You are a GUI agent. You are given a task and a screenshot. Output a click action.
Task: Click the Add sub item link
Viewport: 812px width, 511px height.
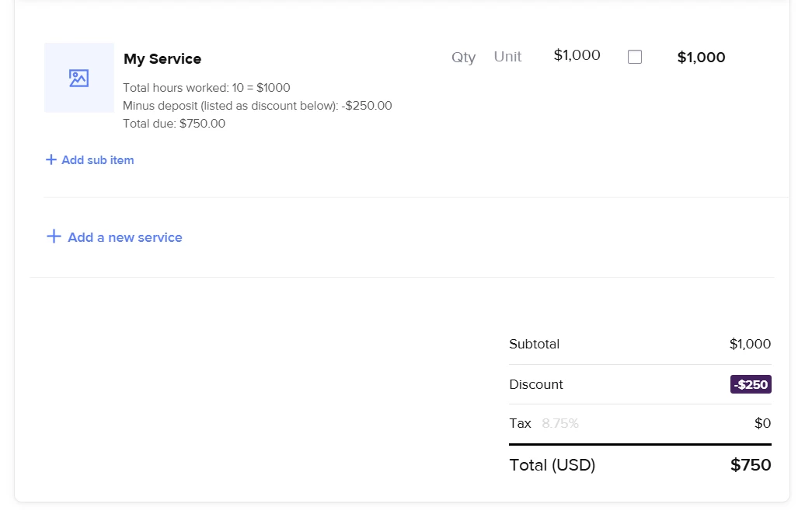click(x=97, y=160)
